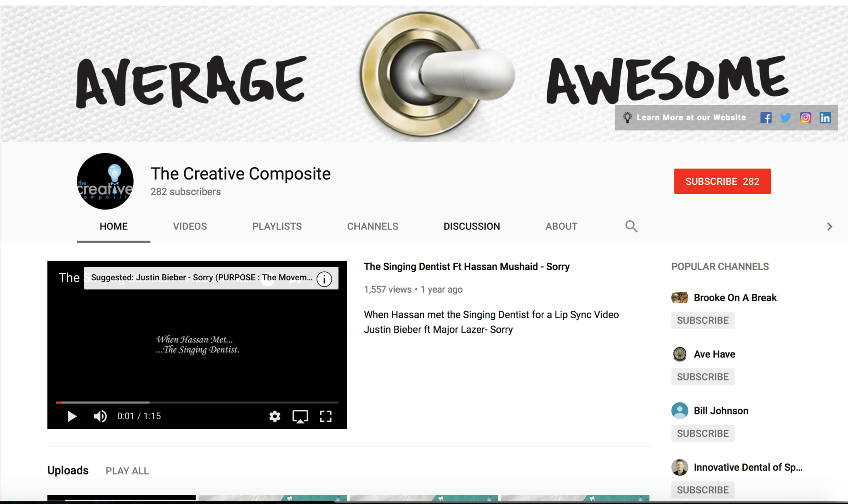Subscribe to Innovative Dental of Sp...
The width and height of the screenshot is (848, 504).
(703, 490)
